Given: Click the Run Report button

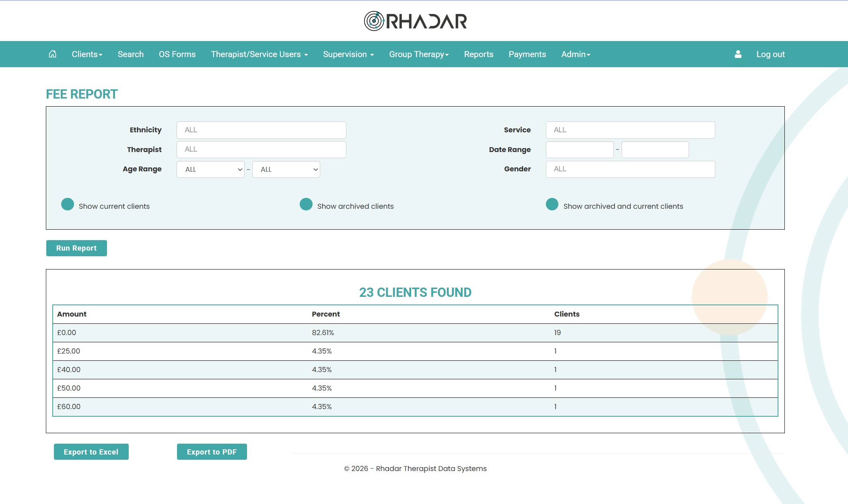Looking at the screenshot, I should [76, 248].
